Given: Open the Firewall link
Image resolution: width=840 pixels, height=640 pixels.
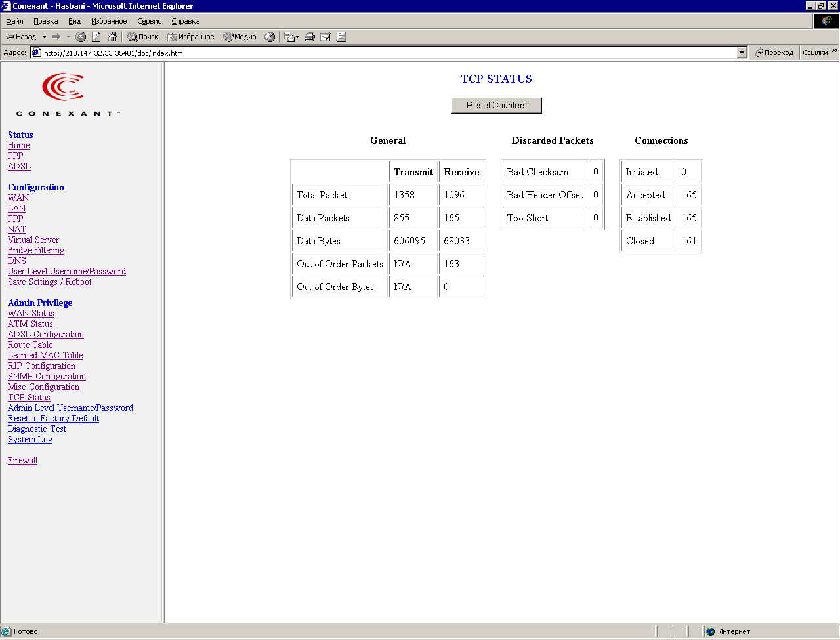Looking at the screenshot, I should [x=22, y=460].
